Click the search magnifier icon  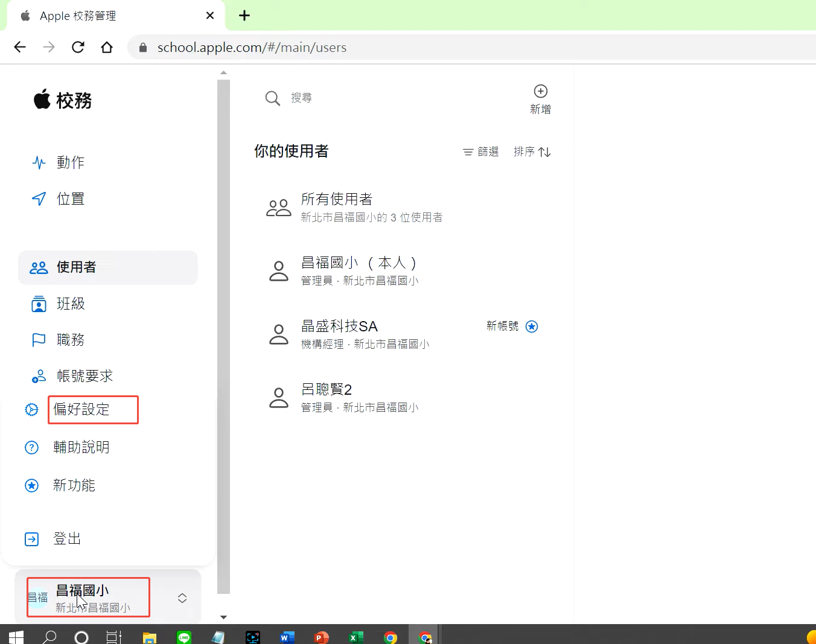(273, 98)
